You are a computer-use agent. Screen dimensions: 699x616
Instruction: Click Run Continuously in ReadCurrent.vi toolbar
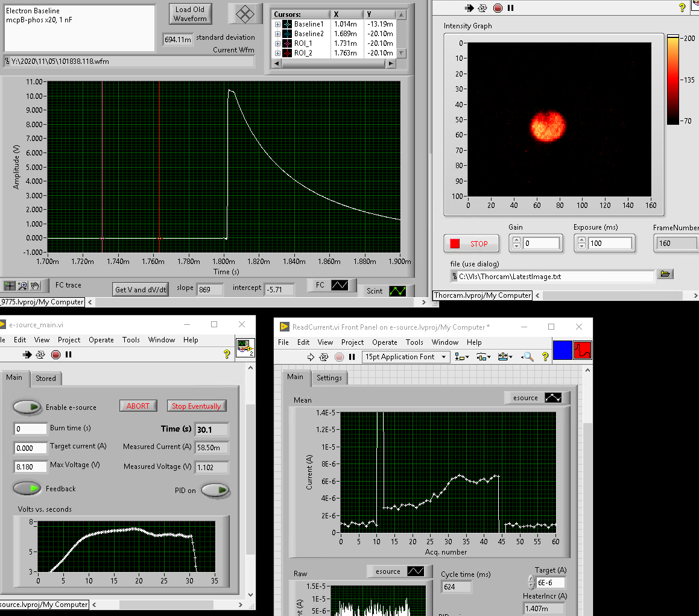[324, 357]
